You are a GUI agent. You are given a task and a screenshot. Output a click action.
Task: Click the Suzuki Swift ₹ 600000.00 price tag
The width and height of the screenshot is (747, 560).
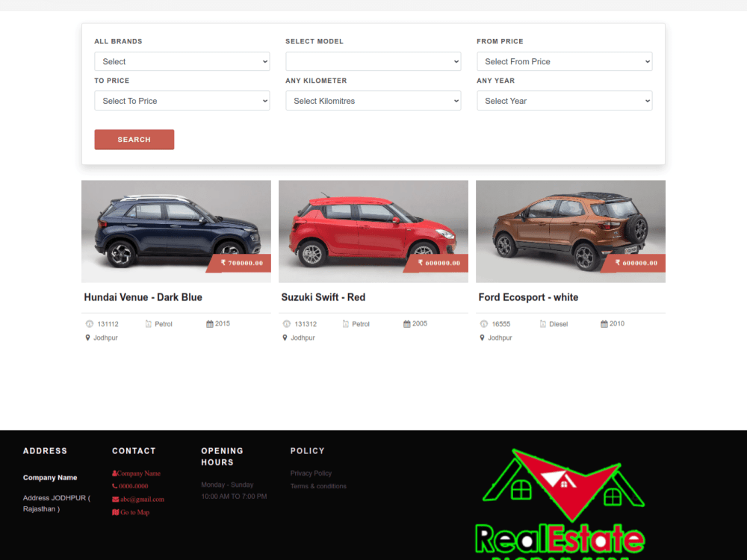[437, 263]
